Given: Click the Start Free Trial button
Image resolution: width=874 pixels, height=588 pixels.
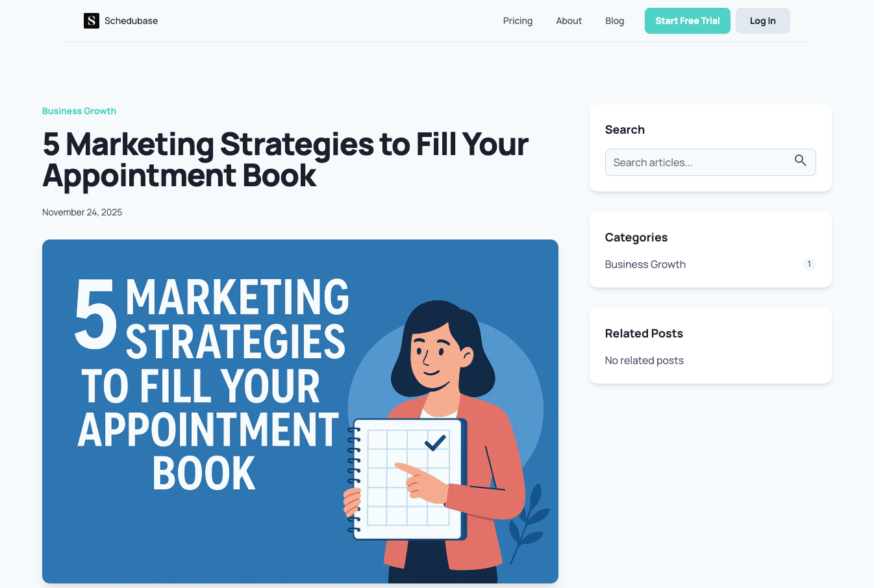Looking at the screenshot, I should click(x=688, y=21).
